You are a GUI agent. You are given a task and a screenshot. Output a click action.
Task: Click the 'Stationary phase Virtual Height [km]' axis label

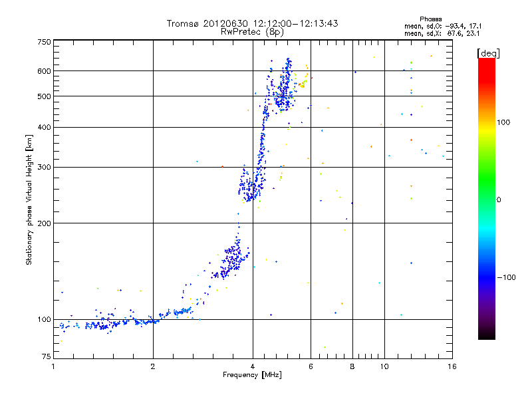point(29,200)
